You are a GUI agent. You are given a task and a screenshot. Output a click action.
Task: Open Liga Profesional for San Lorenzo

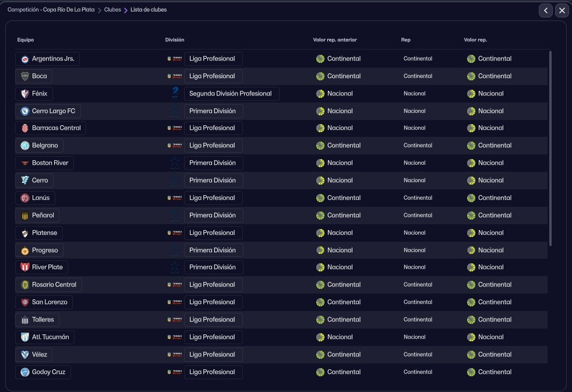click(212, 302)
